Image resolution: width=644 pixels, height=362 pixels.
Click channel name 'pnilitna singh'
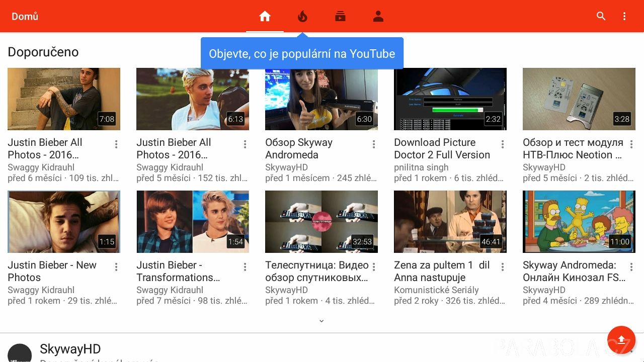tap(421, 167)
